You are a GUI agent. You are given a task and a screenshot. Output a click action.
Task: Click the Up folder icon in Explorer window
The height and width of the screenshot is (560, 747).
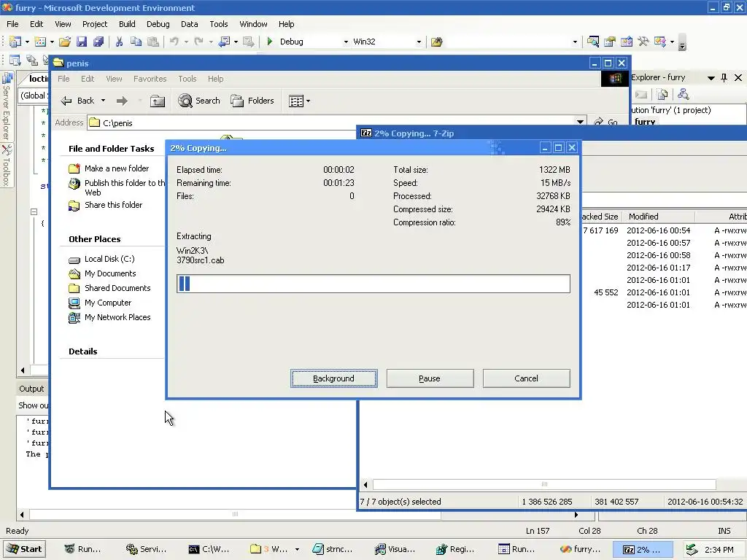click(158, 101)
